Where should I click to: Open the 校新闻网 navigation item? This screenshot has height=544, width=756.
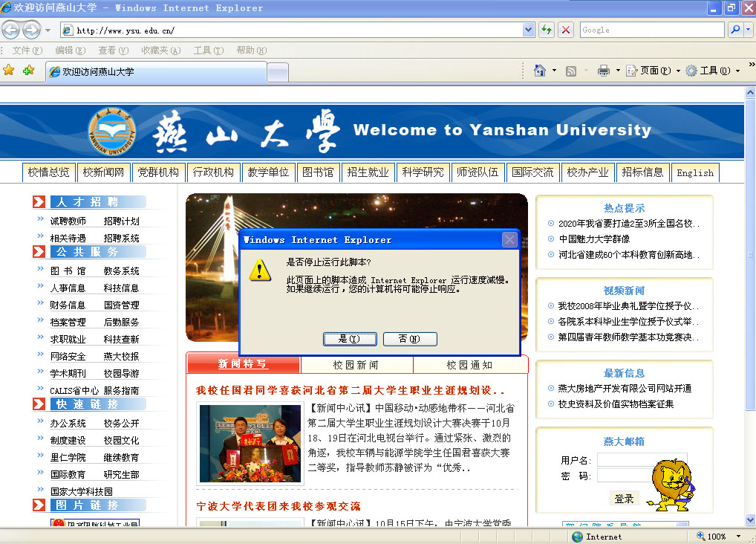click(x=104, y=172)
